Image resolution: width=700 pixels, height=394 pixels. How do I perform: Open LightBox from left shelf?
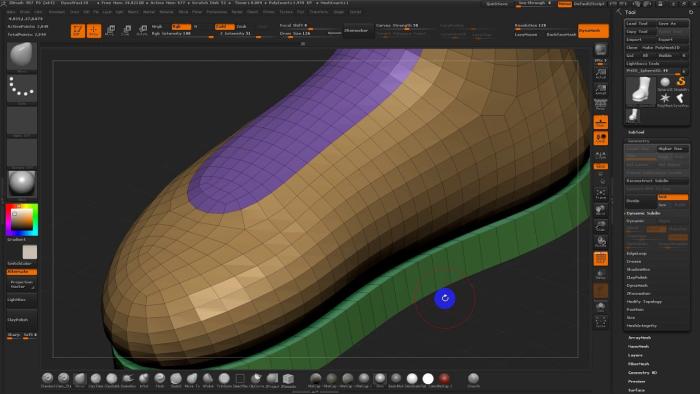coord(21,300)
